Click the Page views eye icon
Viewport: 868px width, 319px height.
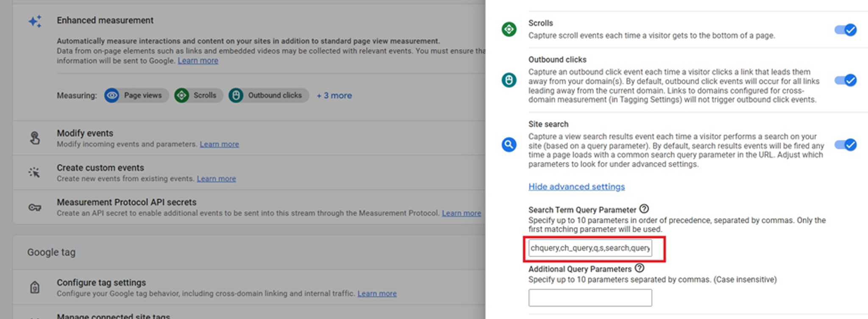coord(112,95)
